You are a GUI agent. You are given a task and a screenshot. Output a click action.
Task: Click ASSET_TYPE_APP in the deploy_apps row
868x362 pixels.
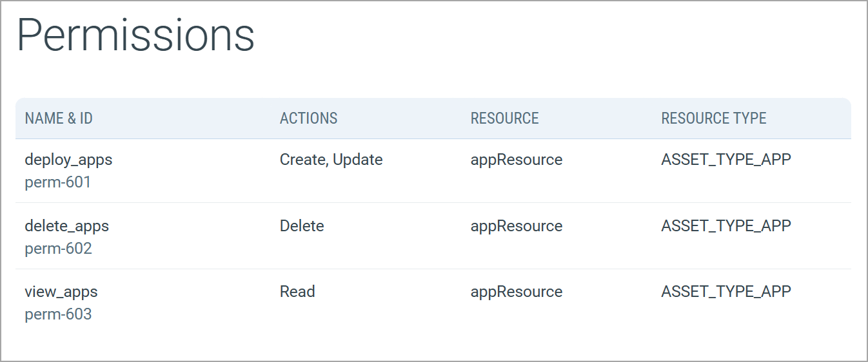(x=725, y=160)
